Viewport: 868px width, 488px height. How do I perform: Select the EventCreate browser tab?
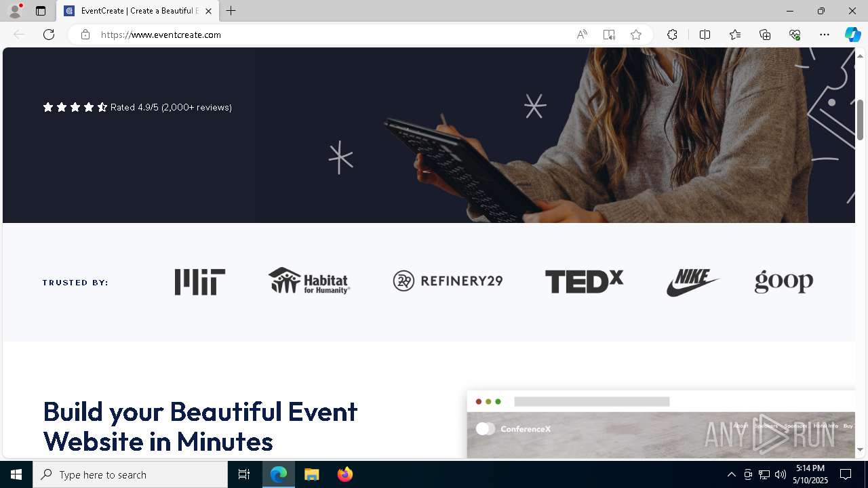[138, 11]
